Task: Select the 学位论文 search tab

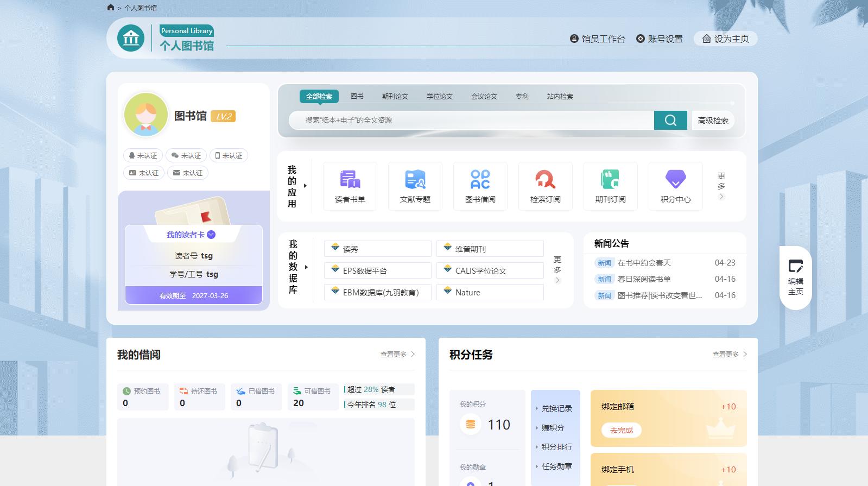Action: [439, 97]
